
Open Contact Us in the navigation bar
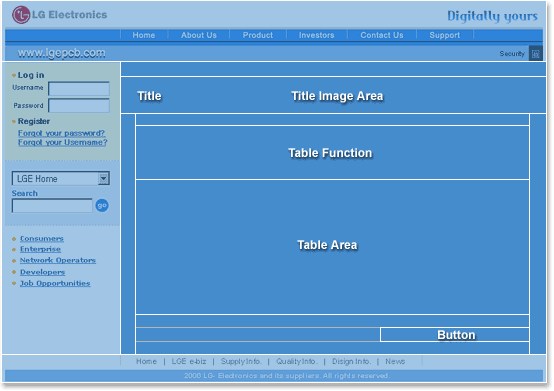(382, 35)
